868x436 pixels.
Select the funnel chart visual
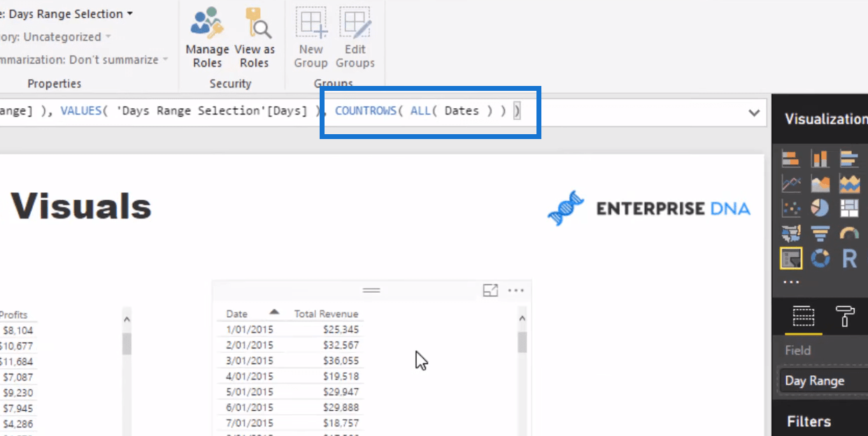(820, 233)
